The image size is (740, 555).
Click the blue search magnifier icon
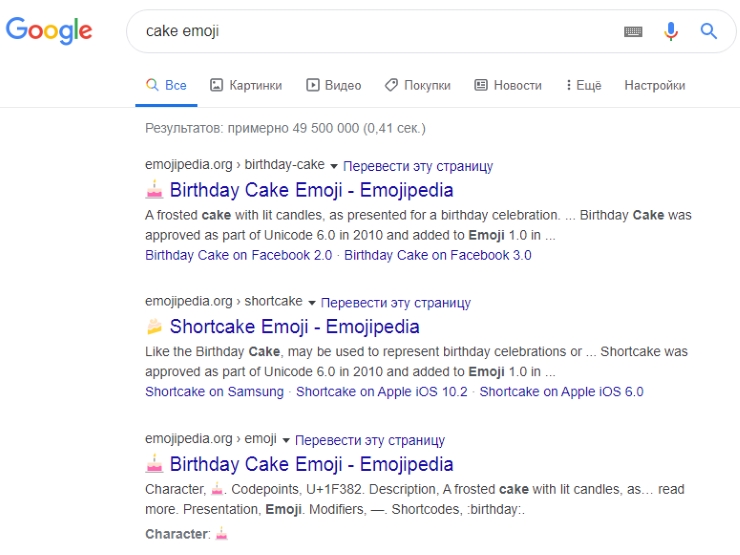coord(709,31)
